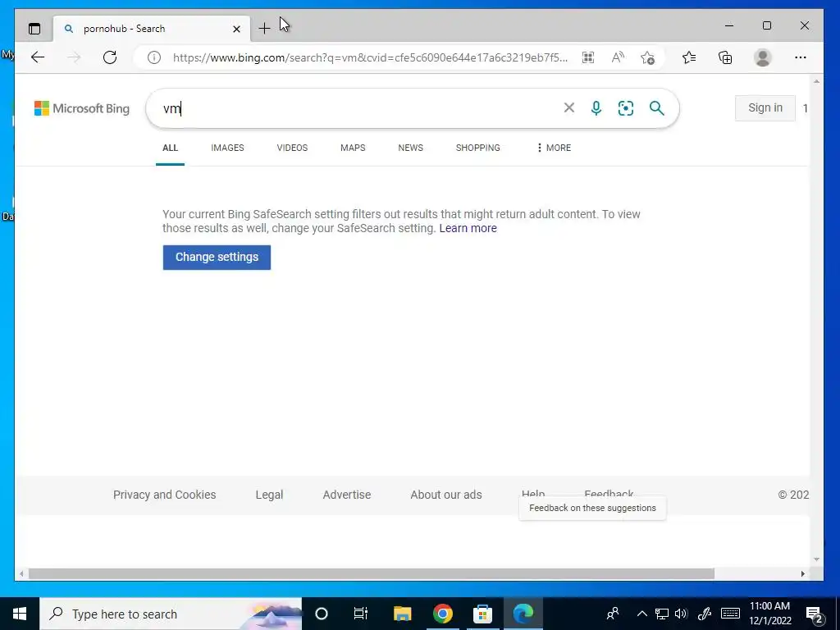Open the People tray icon
This screenshot has width=840, height=630.
pyautogui.click(x=613, y=614)
